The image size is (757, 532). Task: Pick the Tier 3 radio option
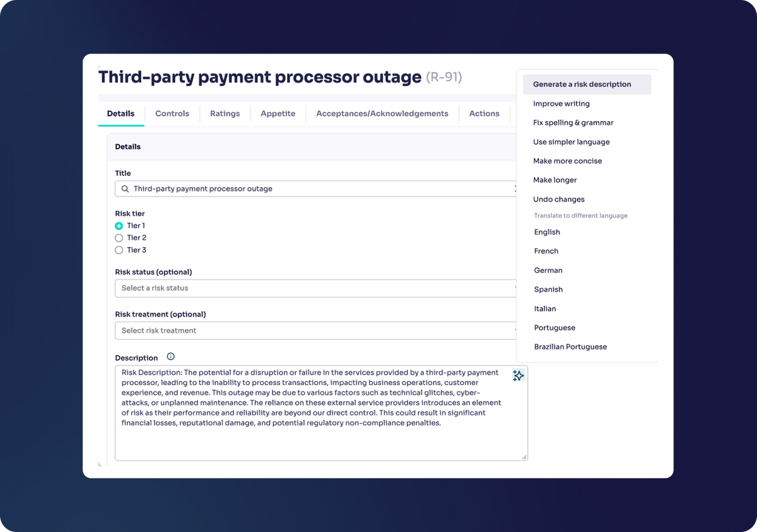[119, 250]
